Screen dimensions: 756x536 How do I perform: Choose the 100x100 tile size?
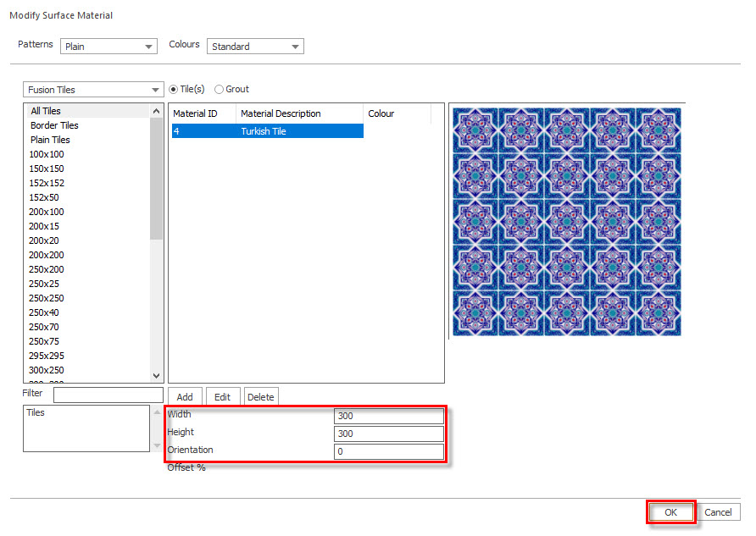click(47, 154)
